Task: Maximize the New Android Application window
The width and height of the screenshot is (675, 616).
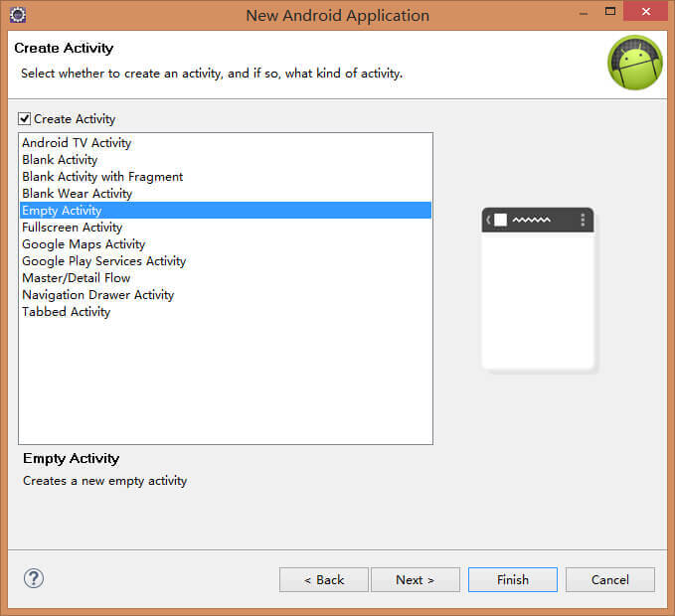Action: click(610, 12)
